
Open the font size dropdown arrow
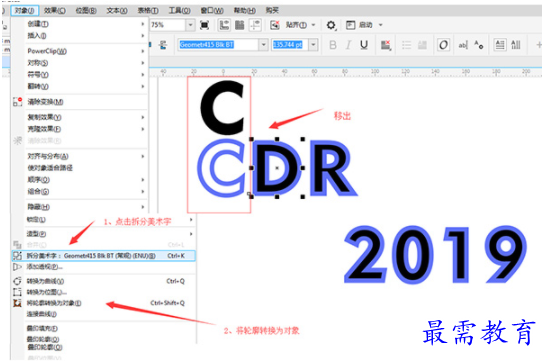pos(314,45)
